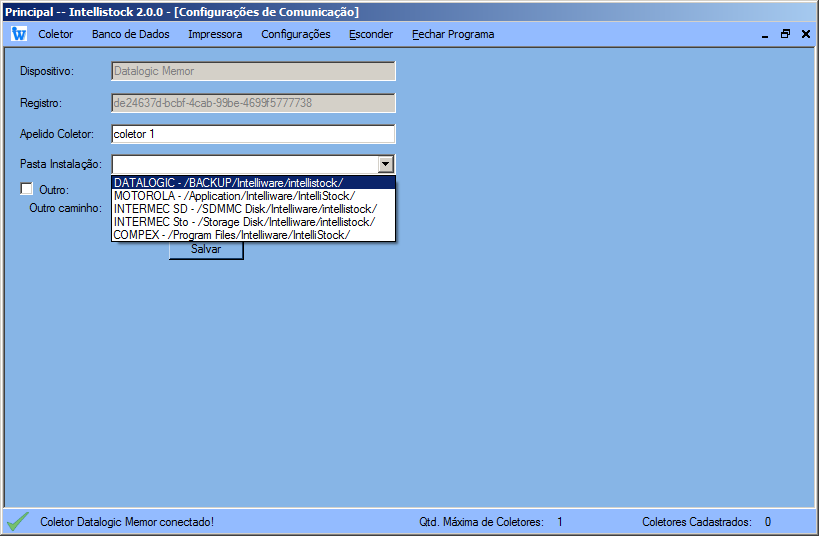Click 'Coletor Datalogic Memor conectado!' status text
Image resolution: width=819 pixels, height=536 pixels.
tap(127, 522)
